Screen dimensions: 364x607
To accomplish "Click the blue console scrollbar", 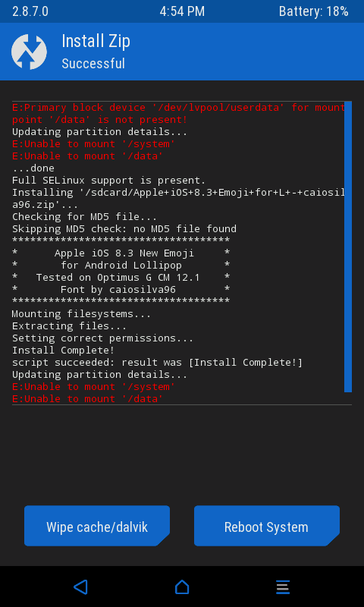I will tap(348, 247).
